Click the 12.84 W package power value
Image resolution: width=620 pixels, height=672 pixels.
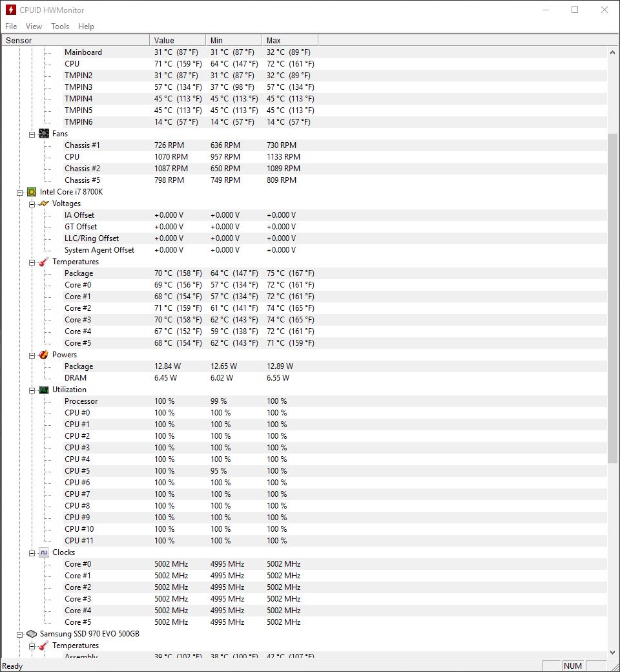[167, 366]
